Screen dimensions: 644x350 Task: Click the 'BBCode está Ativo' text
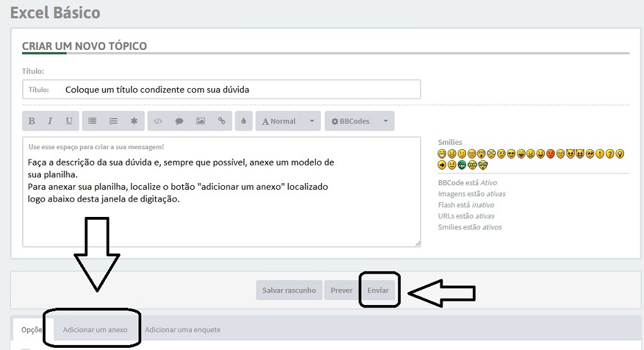467,182
